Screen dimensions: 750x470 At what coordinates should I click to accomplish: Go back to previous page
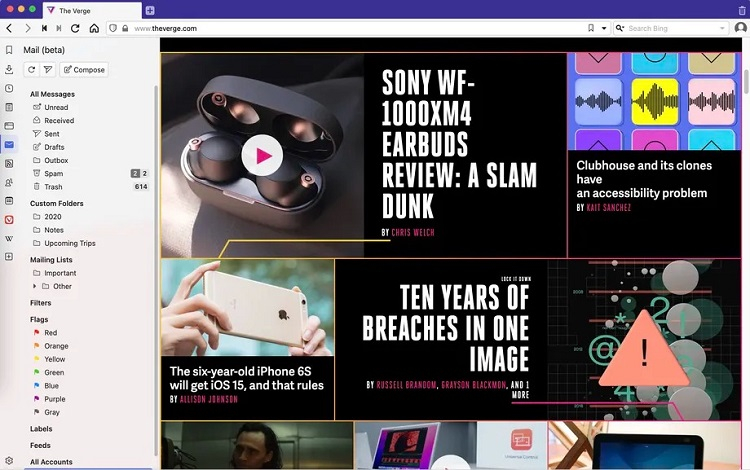click(9, 28)
